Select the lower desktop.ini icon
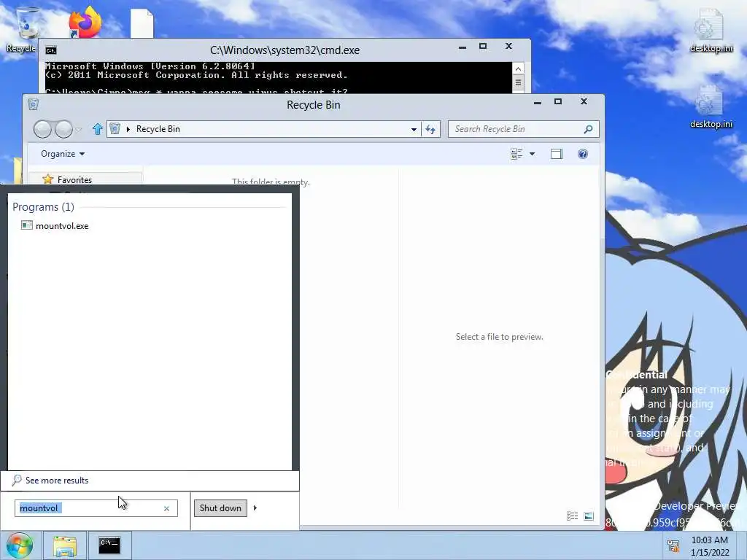 click(711, 107)
